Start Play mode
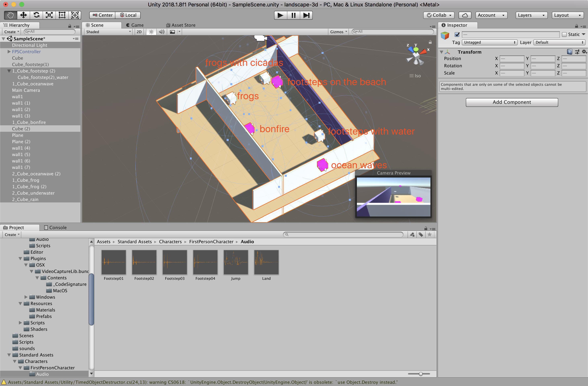 [280, 15]
